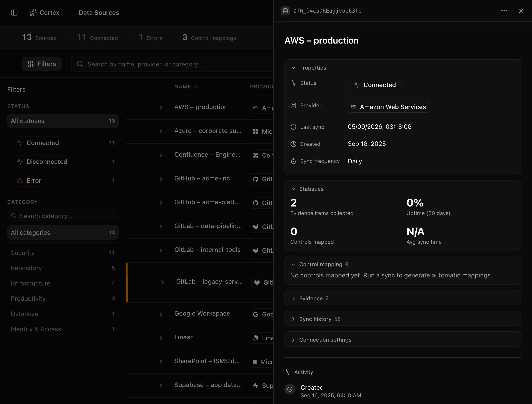This screenshot has height=404, width=532.
Task: Open the more options ellipsis menu
Action: point(504,11)
